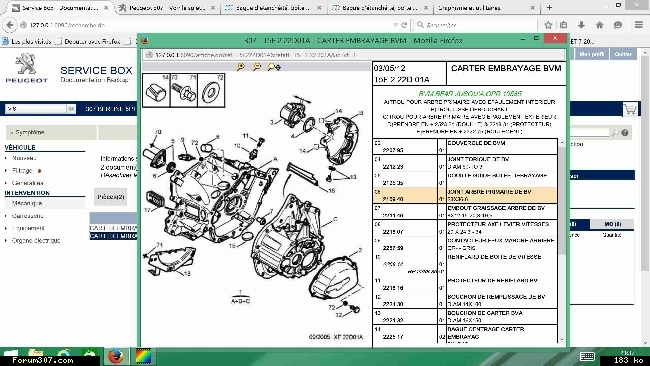Viewport: 650px width, 366px height.
Task: Zoom out of the parts diagram
Action: (x=257, y=67)
